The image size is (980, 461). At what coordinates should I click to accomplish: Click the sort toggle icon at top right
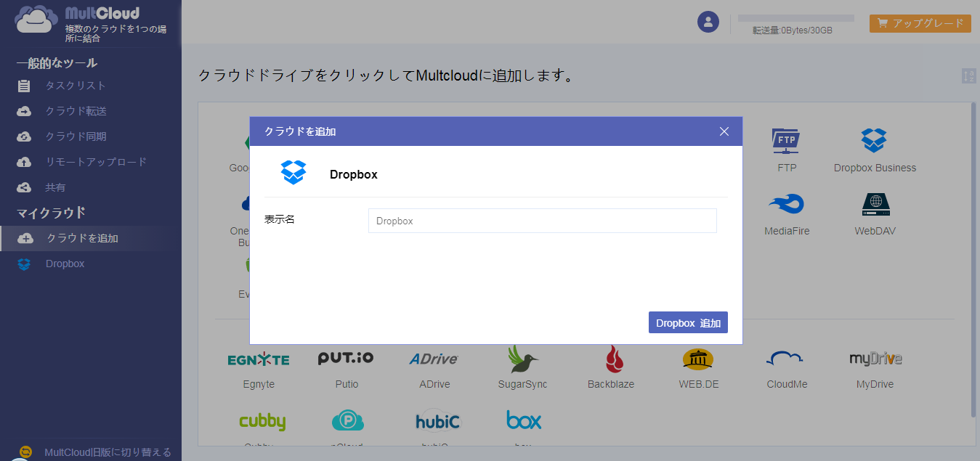(968, 76)
